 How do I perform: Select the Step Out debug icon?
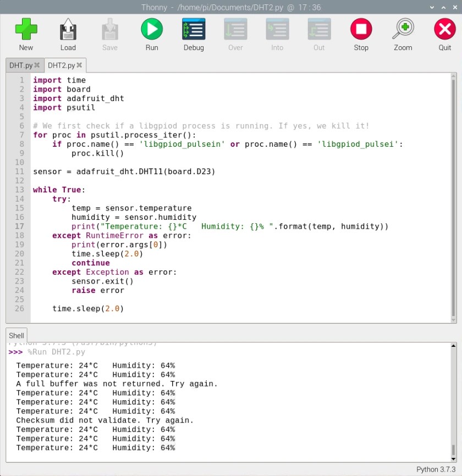click(x=318, y=30)
